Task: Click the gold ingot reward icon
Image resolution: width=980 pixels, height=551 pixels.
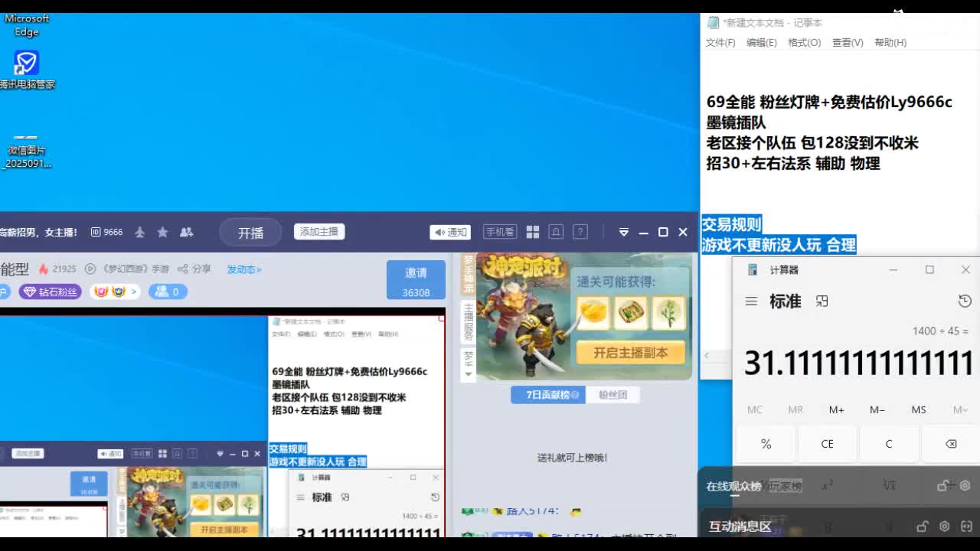Action: point(593,312)
